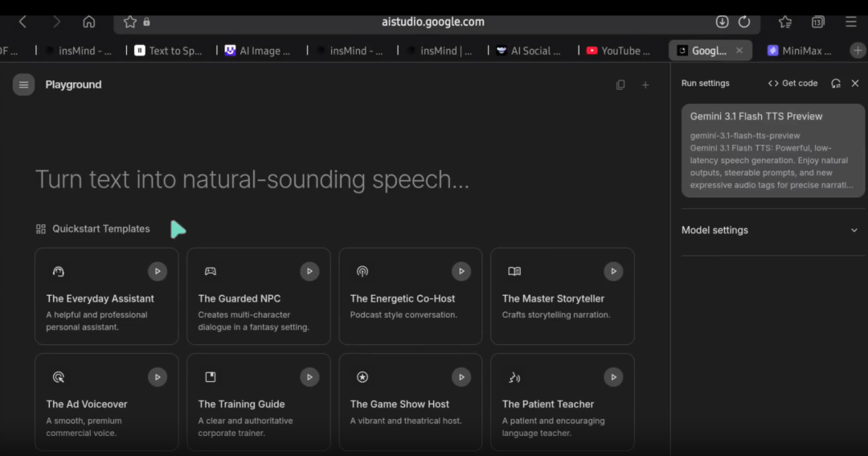The image size is (868, 456).
Task: Go back with the browser back arrow
Action: 23,23
